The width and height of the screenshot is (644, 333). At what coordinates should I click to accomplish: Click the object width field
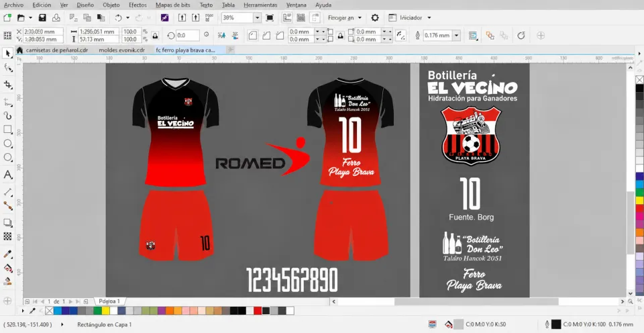pos(99,32)
